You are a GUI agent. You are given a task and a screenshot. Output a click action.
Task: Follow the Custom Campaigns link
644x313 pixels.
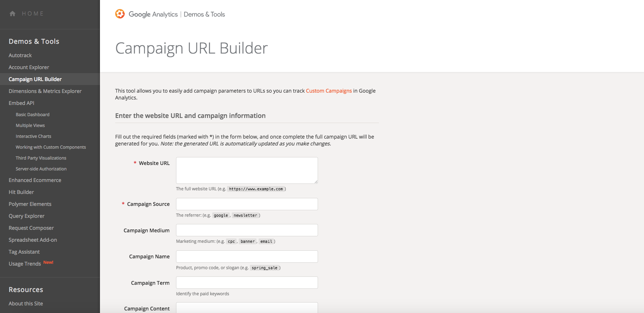point(329,91)
